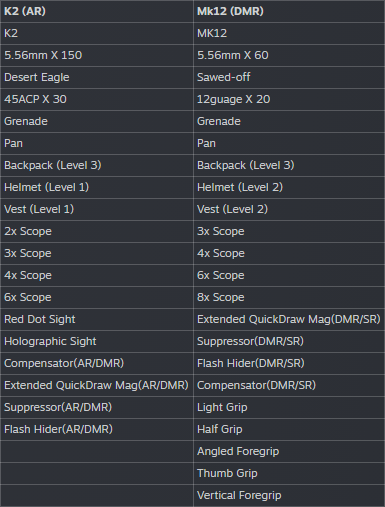The height and width of the screenshot is (507, 385).
Task: Click the Helmet (Level 1) entry
Action: [97, 187]
